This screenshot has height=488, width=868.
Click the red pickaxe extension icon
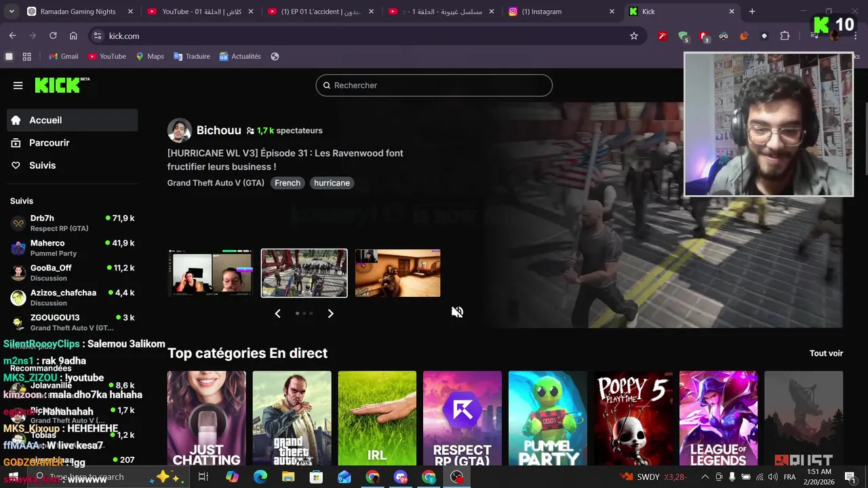[x=663, y=36]
